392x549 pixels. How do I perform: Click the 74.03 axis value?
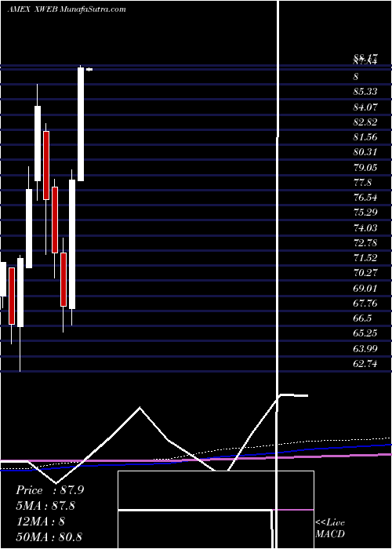(365, 228)
